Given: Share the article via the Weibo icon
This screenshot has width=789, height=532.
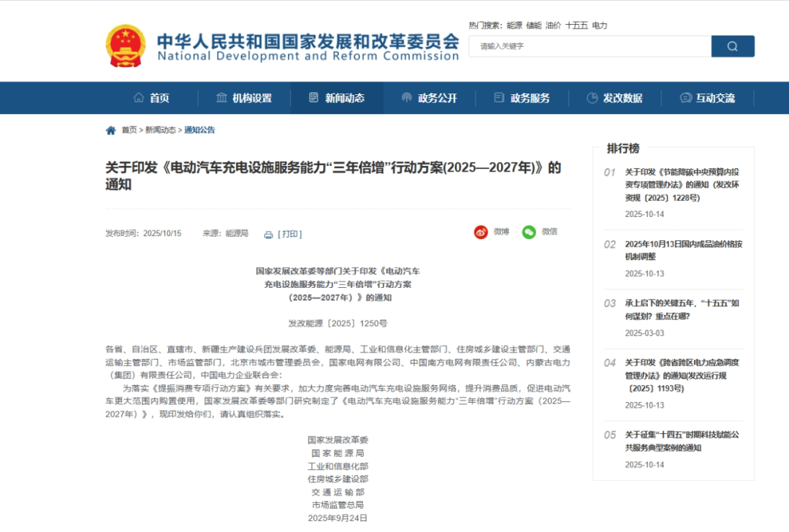Looking at the screenshot, I should pos(481,232).
